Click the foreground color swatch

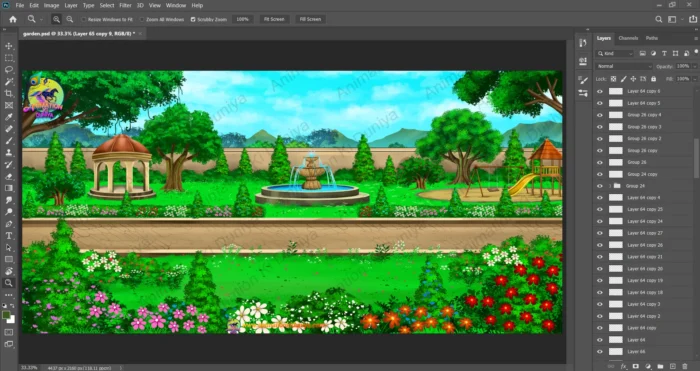pyautogui.click(x=6, y=315)
